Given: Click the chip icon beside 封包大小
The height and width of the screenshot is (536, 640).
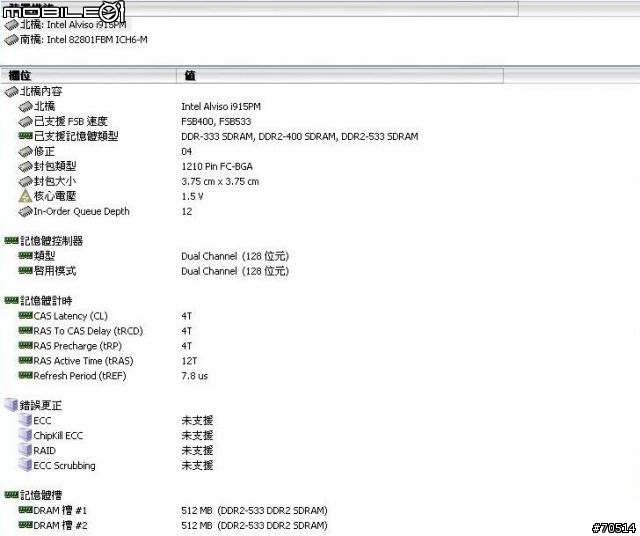Looking at the screenshot, I should (25, 181).
